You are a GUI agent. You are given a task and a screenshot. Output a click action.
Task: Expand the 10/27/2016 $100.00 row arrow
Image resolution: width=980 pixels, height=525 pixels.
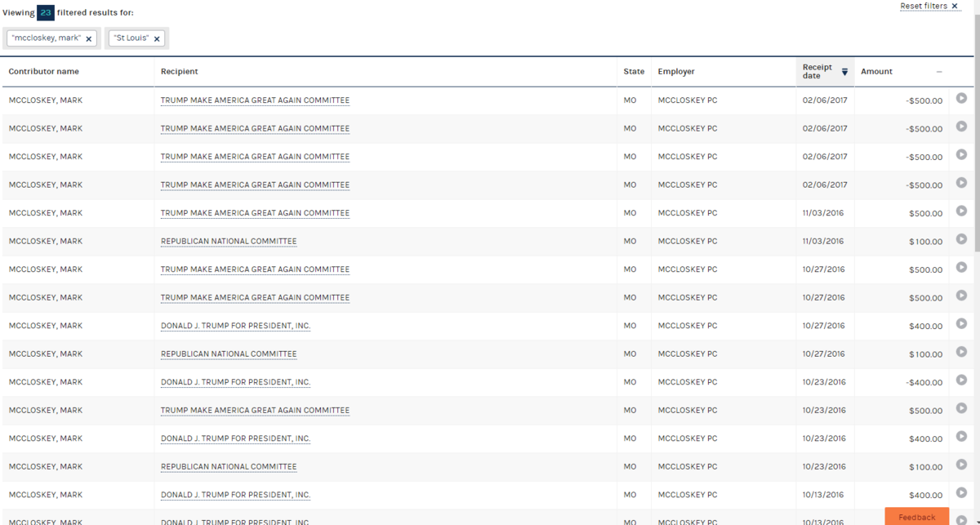coord(961,352)
